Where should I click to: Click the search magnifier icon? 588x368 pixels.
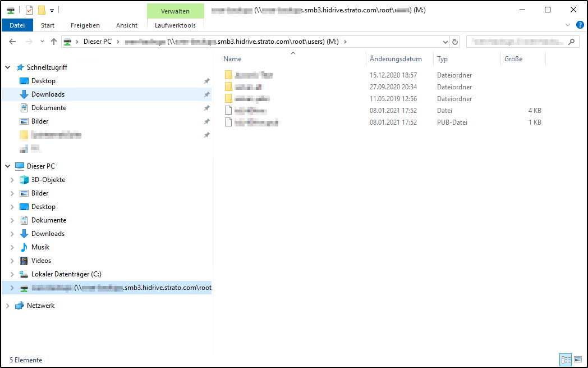coord(571,42)
